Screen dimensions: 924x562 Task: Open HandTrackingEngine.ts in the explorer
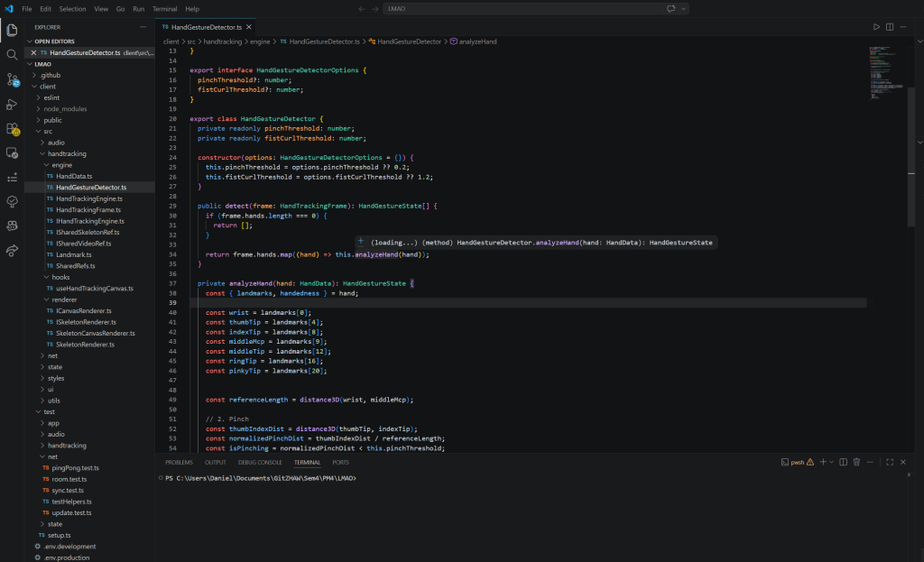88,198
